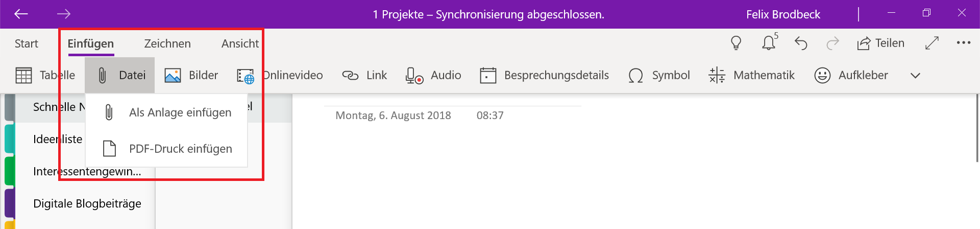Image resolution: width=980 pixels, height=229 pixels.
Task: Click the lightbulb "Tell me" icon
Action: [x=736, y=43]
